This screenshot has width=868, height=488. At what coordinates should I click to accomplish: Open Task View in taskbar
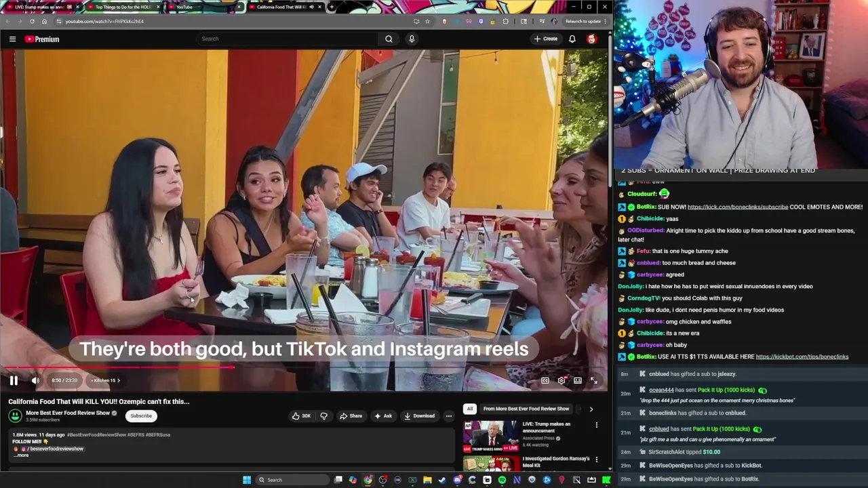(338, 480)
